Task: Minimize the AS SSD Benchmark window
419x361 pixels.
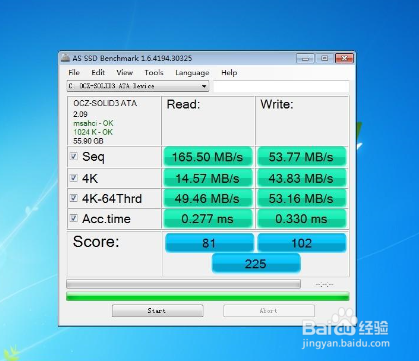Action: pos(305,58)
